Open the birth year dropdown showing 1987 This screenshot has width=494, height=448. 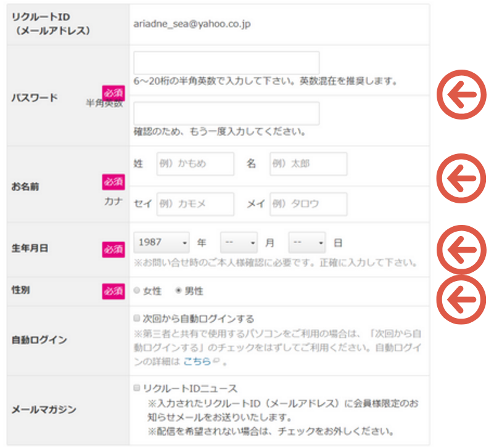[x=161, y=243]
